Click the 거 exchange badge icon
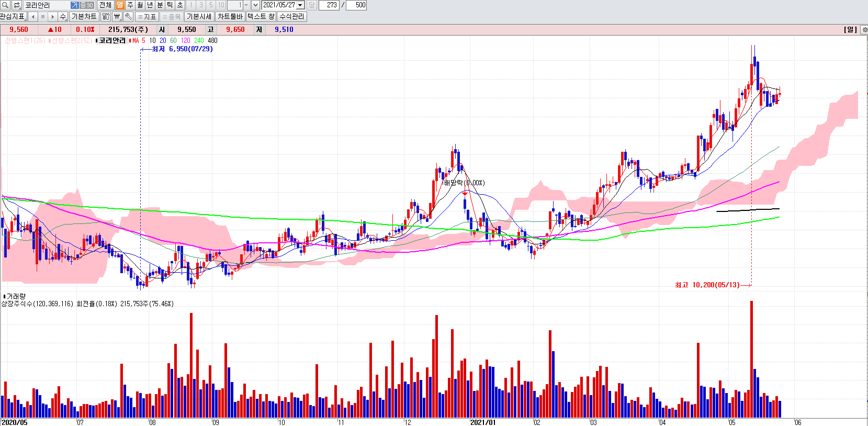 [74, 5]
